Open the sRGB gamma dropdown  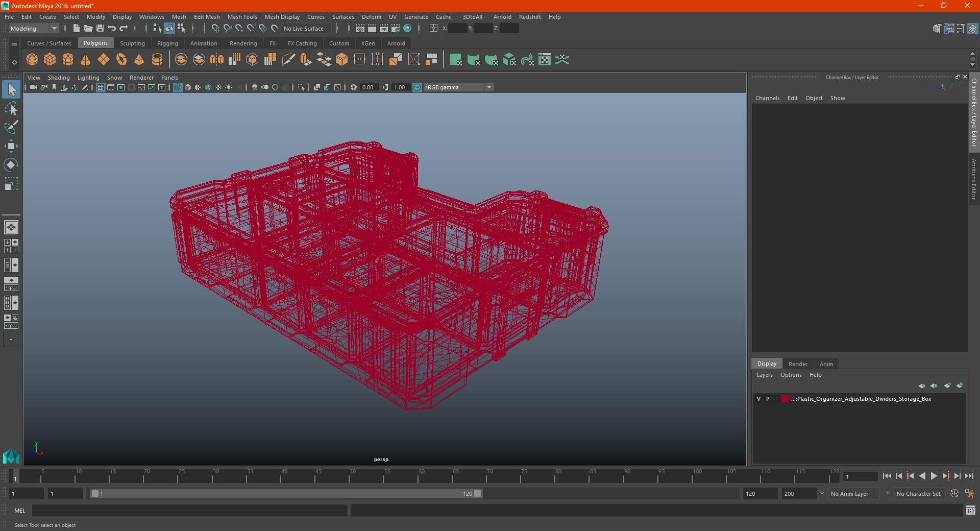(458, 87)
